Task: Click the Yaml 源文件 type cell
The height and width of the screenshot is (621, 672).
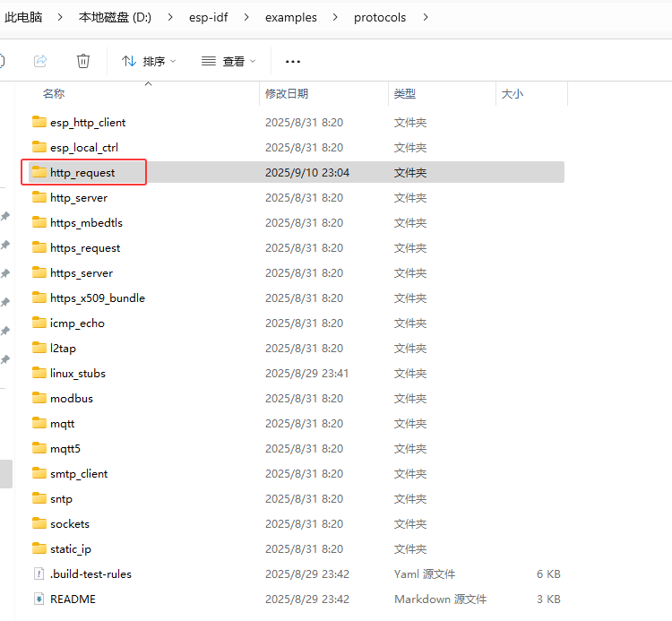Action: click(425, 574)
